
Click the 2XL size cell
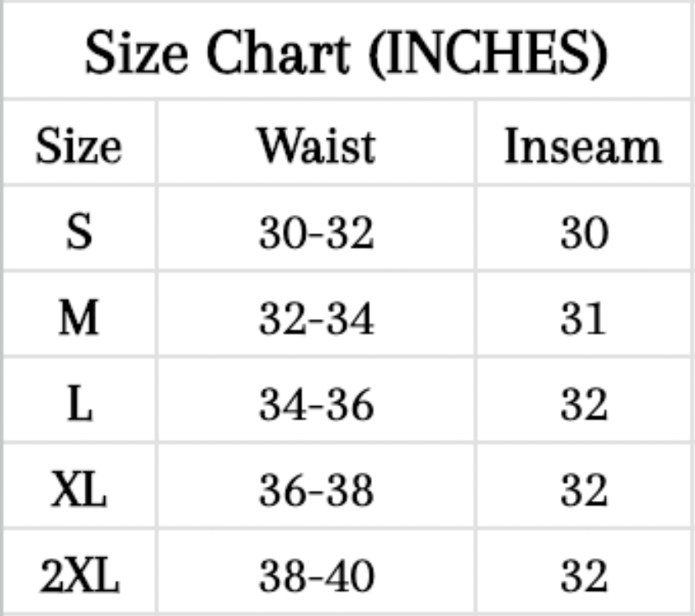[x=79, y=577]
